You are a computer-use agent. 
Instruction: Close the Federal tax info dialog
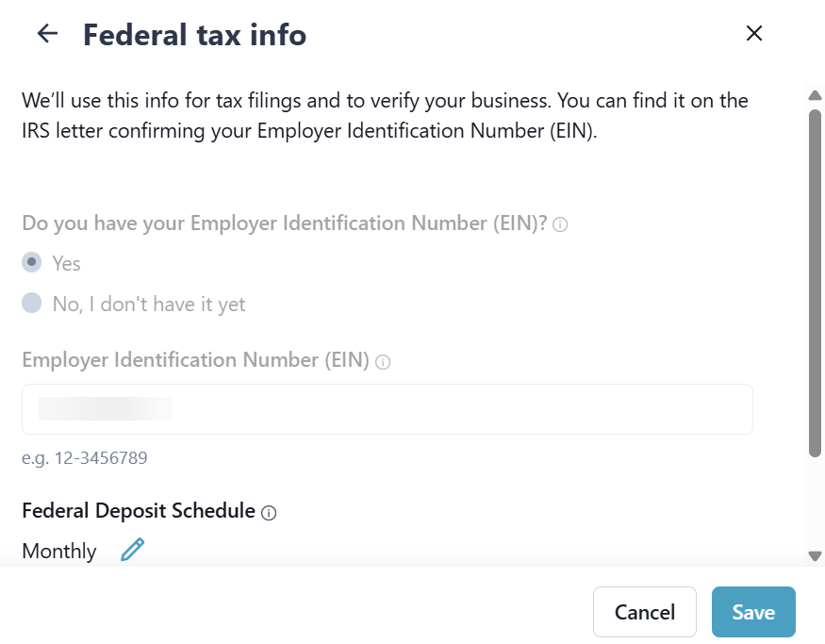[754, 34]
